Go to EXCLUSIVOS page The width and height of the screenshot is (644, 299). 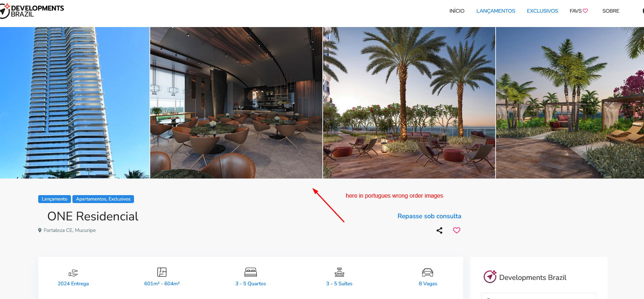(x=542, y=11)
